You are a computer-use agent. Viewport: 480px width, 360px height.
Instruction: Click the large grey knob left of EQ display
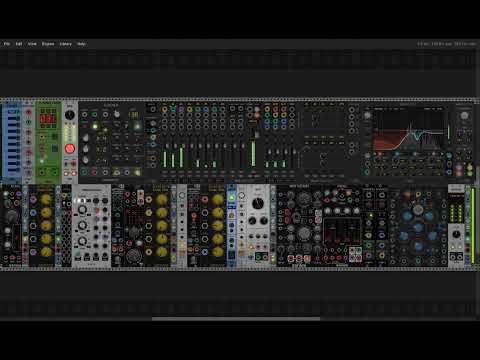click(367, 115)
